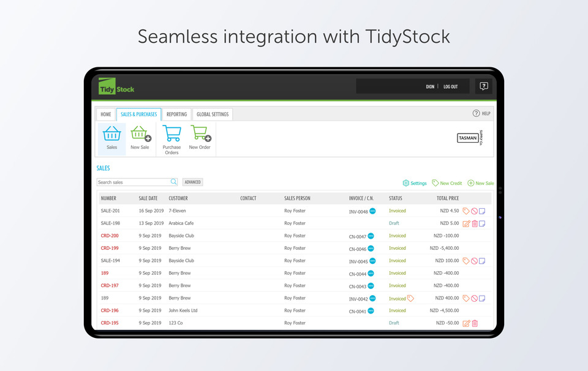Switch to the Home tab
The height and width of the screenshot is (371, 588).
pyautogui.click(x=106, y=114)
